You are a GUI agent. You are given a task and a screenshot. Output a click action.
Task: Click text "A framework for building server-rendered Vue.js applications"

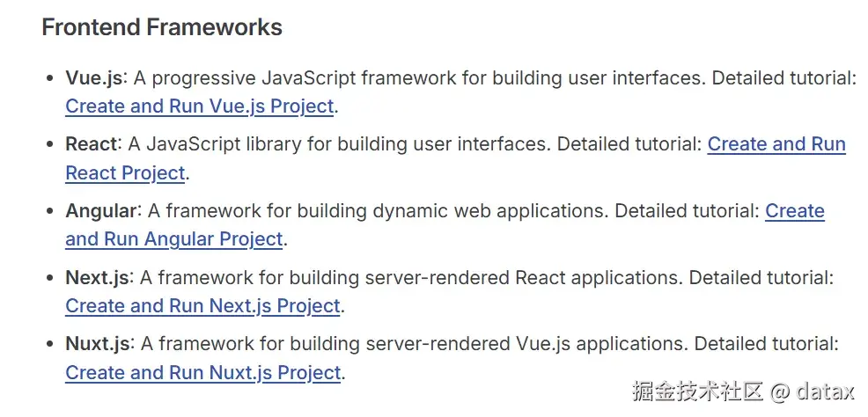(412, 344)
